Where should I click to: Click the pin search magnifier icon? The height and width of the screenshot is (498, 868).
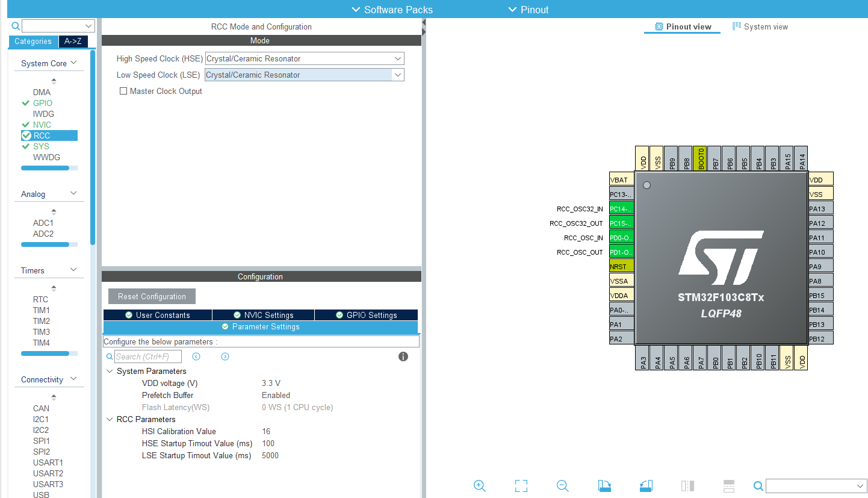coord(758,486)
